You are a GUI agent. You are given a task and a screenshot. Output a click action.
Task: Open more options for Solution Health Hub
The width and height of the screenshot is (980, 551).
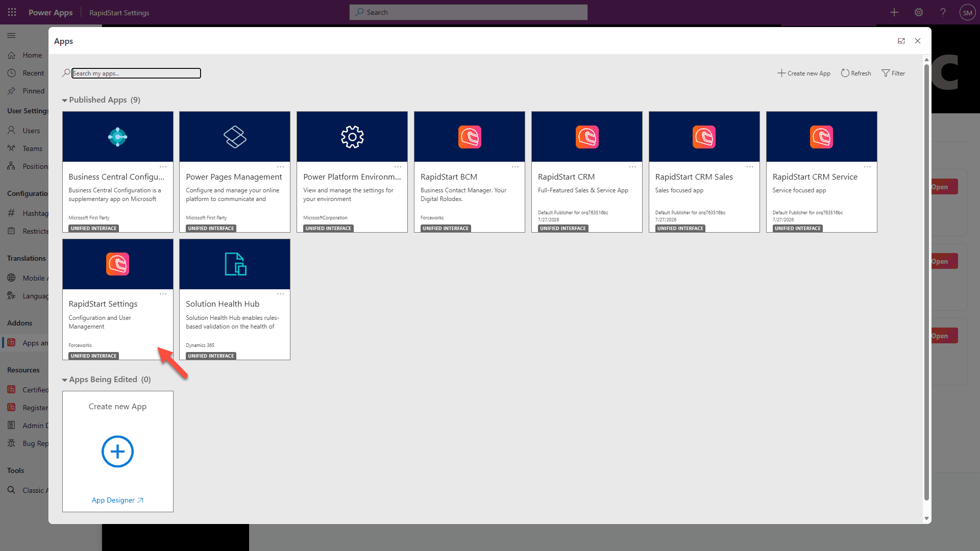click(281, 294)
